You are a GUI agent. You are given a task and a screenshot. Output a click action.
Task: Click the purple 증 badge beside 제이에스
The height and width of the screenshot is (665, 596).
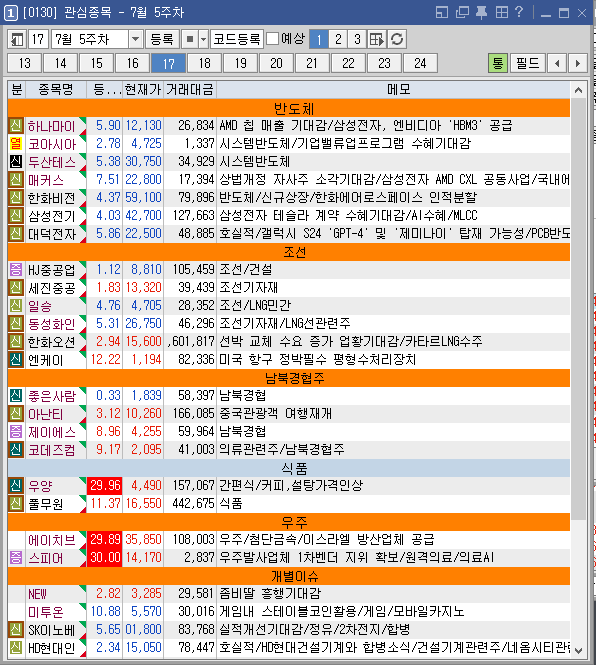click(x=16, y=431)
